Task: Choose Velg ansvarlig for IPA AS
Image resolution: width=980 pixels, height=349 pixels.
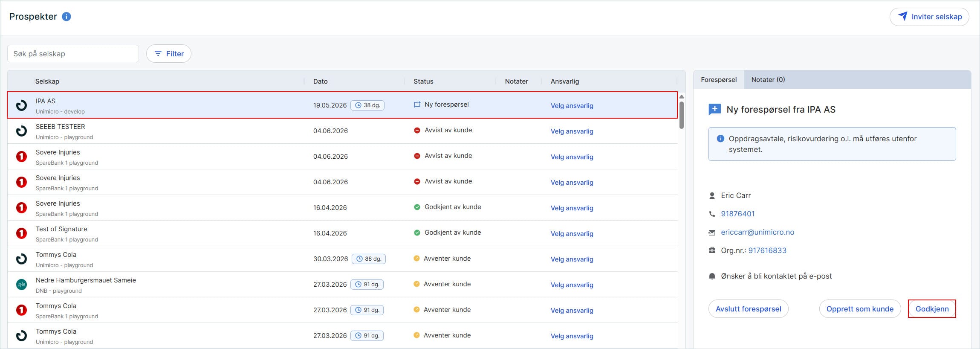Action: 572,106
